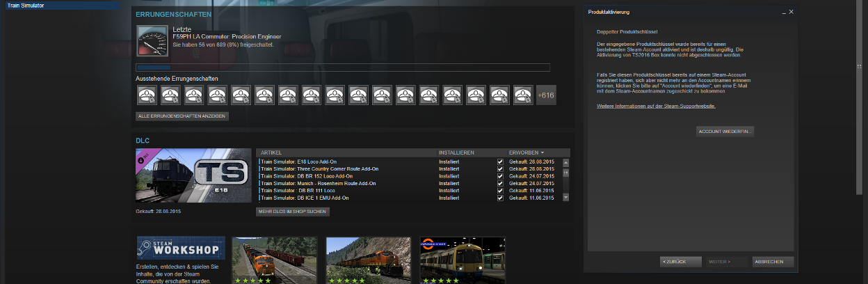Go back with the Zurück button

point(680,262)
